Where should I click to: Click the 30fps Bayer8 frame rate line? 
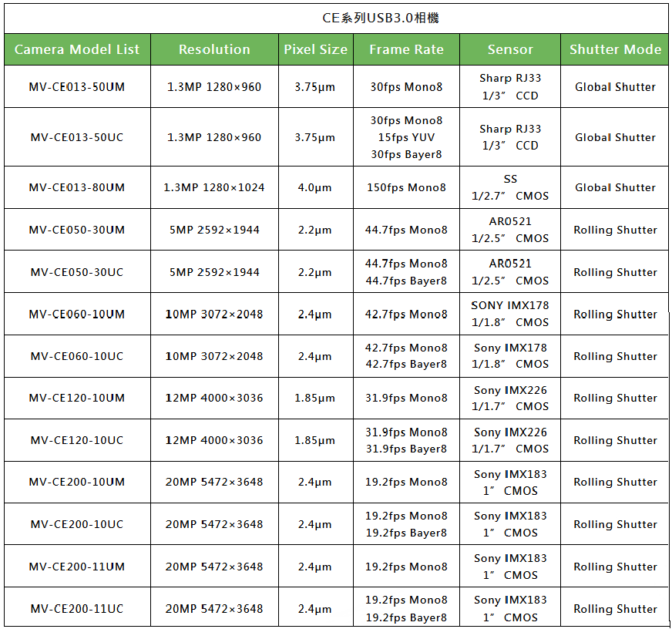406,154
